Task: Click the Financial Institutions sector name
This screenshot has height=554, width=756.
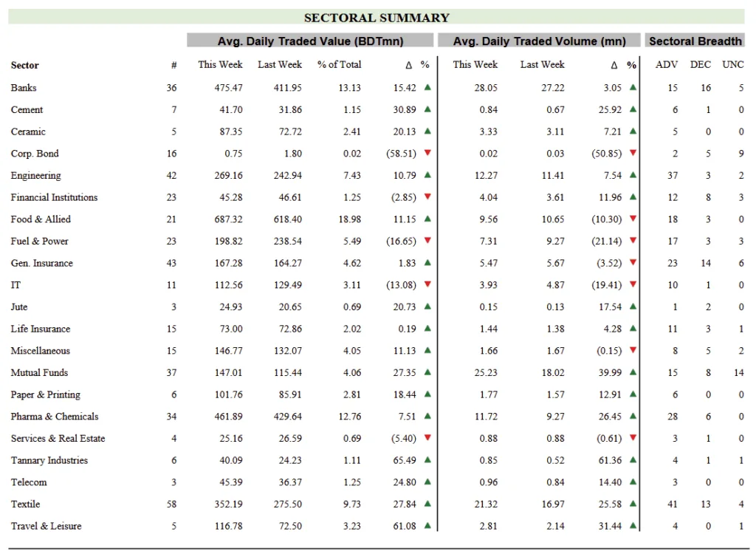Action: coord(54,197)
